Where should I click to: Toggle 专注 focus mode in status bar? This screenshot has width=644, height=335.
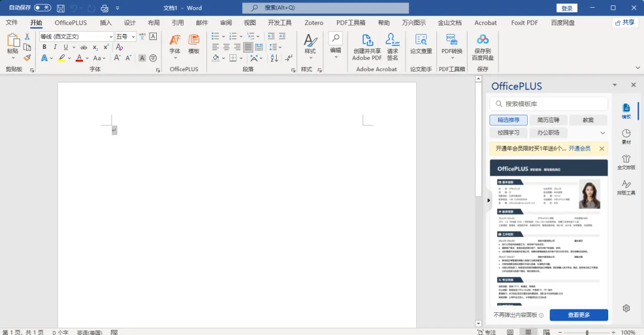tap(487, 331)
